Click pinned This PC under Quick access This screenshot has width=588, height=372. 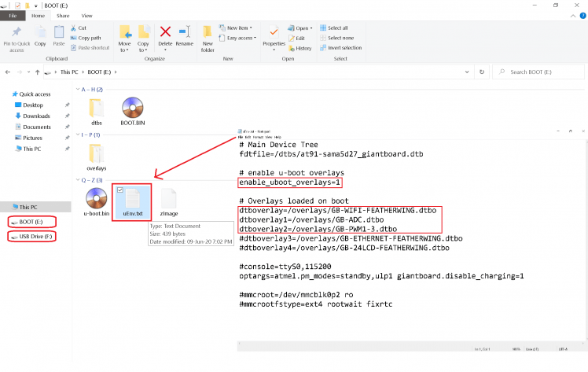(x=28, y=149)
